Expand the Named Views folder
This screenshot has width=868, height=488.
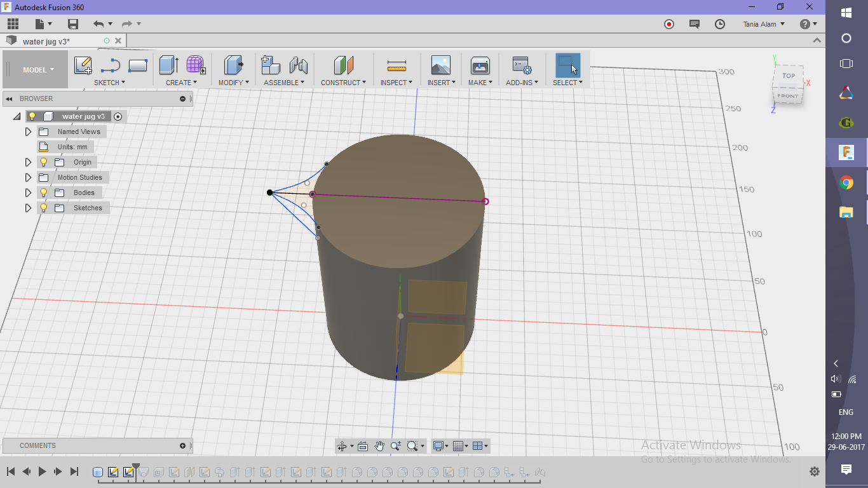[x=28, y=132]
